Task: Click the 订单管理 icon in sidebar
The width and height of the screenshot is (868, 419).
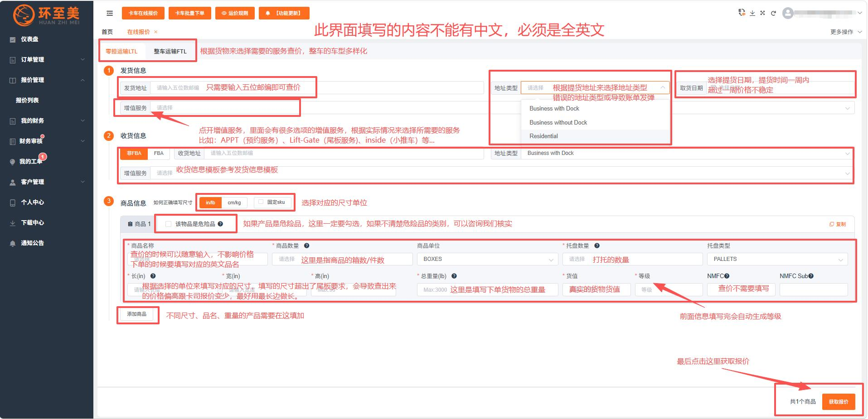Action: click(13, 60)
